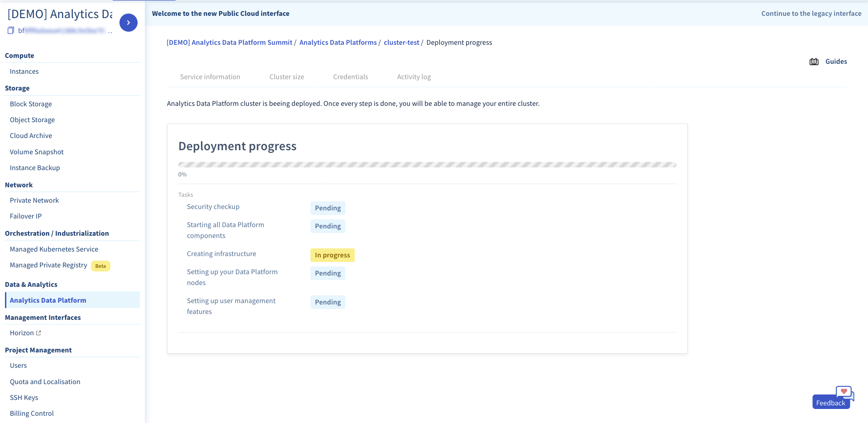Click the blue project chevron arrow button
The image size is (868, 423).
(129, 23)
